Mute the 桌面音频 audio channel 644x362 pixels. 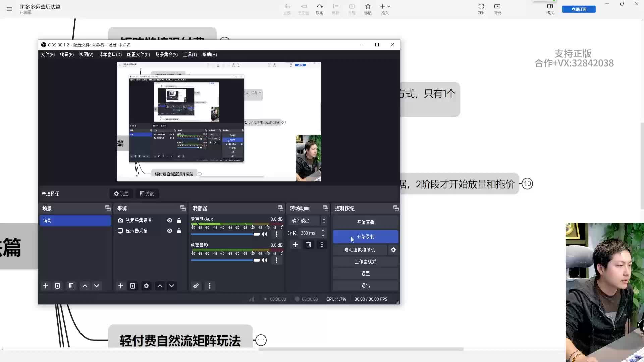click(x=264, y=260)
